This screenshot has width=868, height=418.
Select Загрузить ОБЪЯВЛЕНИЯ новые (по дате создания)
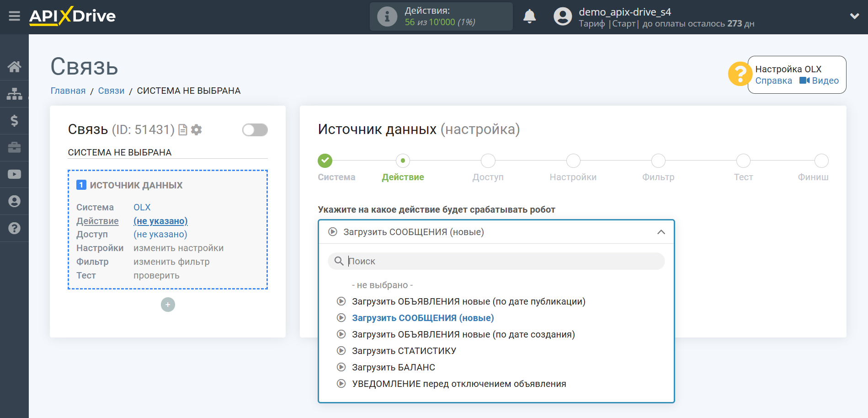coord(463,334)
